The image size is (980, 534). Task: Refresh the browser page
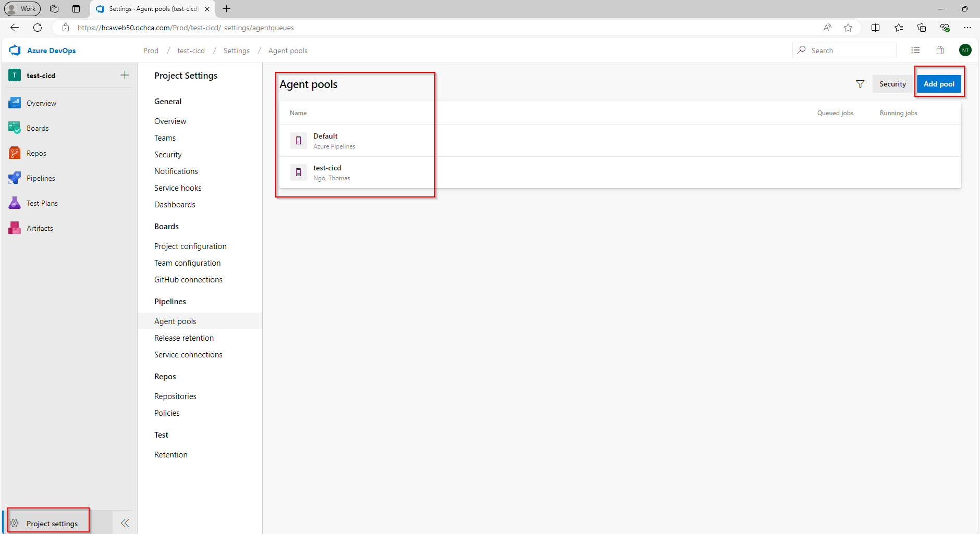point(38,28)
